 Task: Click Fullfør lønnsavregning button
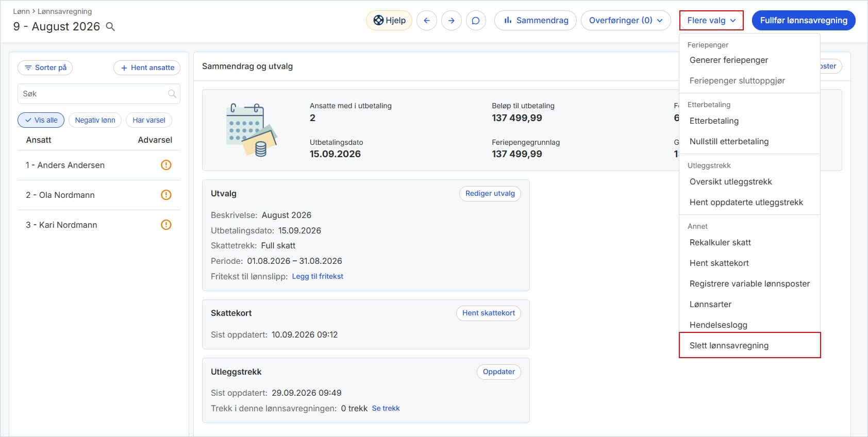point(804,21)
